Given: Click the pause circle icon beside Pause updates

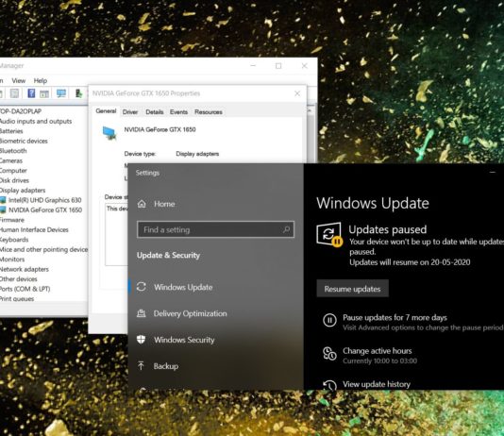Looking at the screenshot, I should point(329,320).
